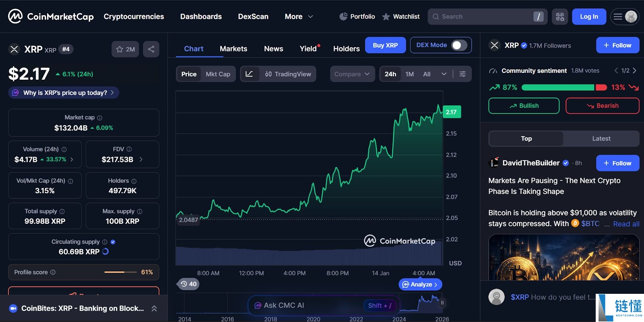Expand the Volume (24h) details chevron
This screenshot has width=644, height=322.
tap(72, 159)
